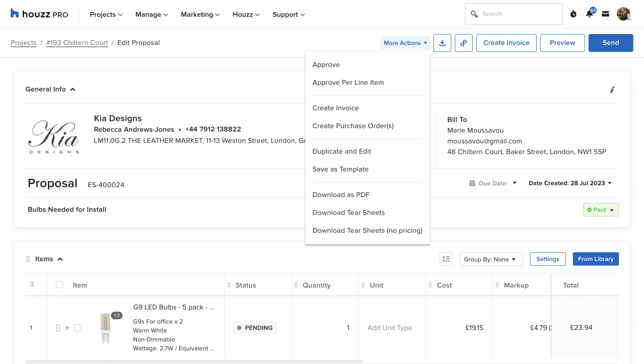Click the Send button
The height and width of the screenshot is (364, 644).
tap(611, 43)
